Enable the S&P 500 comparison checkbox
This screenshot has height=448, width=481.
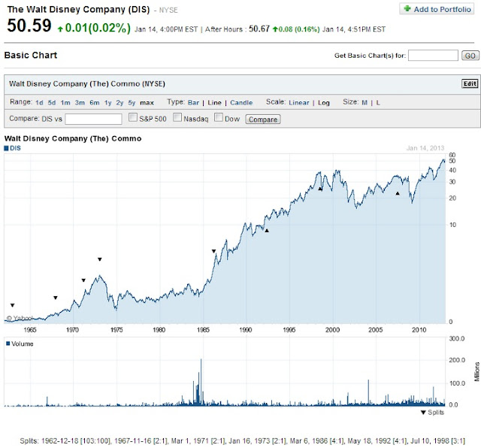pyautogui.click(x=133, y=117)
